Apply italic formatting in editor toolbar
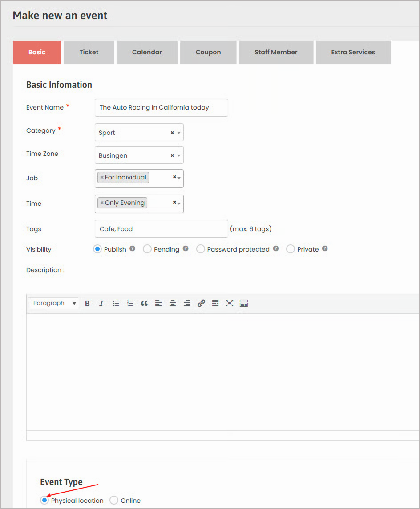The height and width of the screenshot is (509, 420). 101,303
